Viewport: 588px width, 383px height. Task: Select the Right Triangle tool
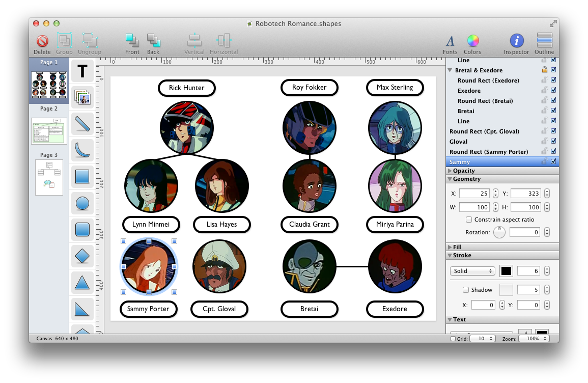[x=82, y=309]
